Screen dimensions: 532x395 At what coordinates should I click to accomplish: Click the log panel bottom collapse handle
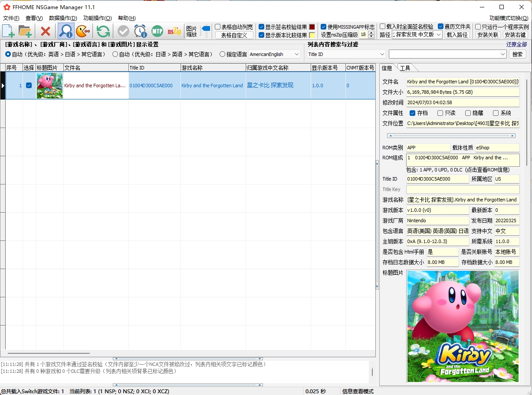pyautogui.click(x=188, y=385)
